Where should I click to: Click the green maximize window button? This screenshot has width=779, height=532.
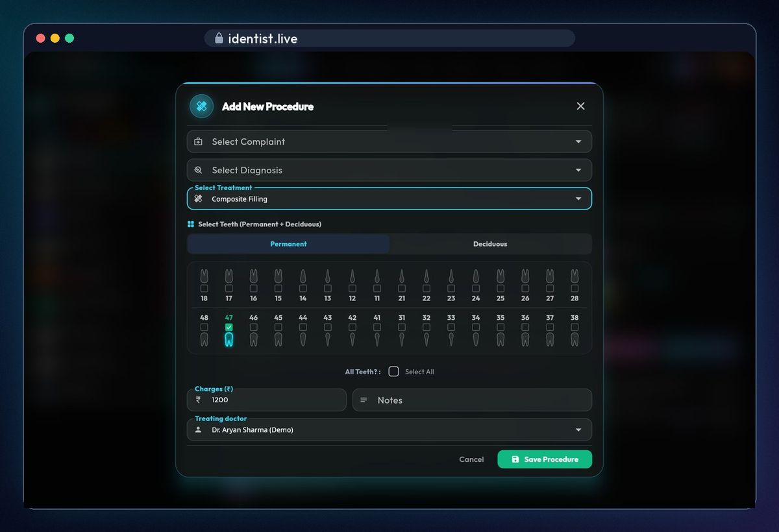(69, 38)
